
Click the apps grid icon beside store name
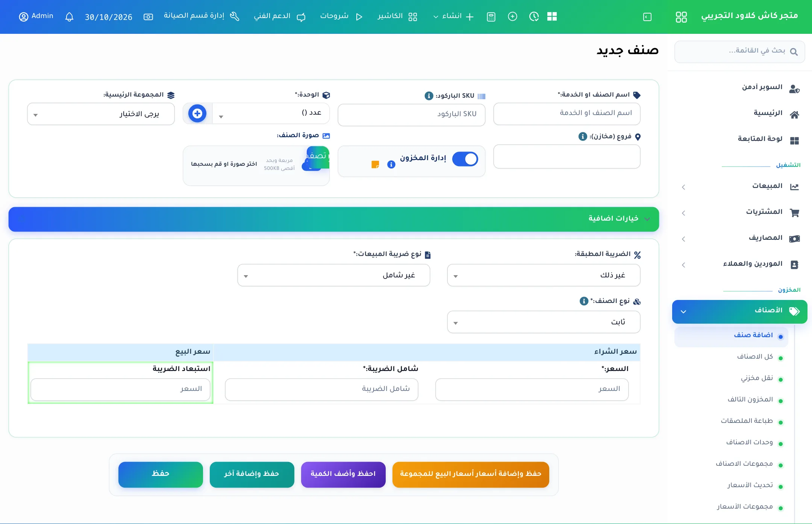(681, 17)
